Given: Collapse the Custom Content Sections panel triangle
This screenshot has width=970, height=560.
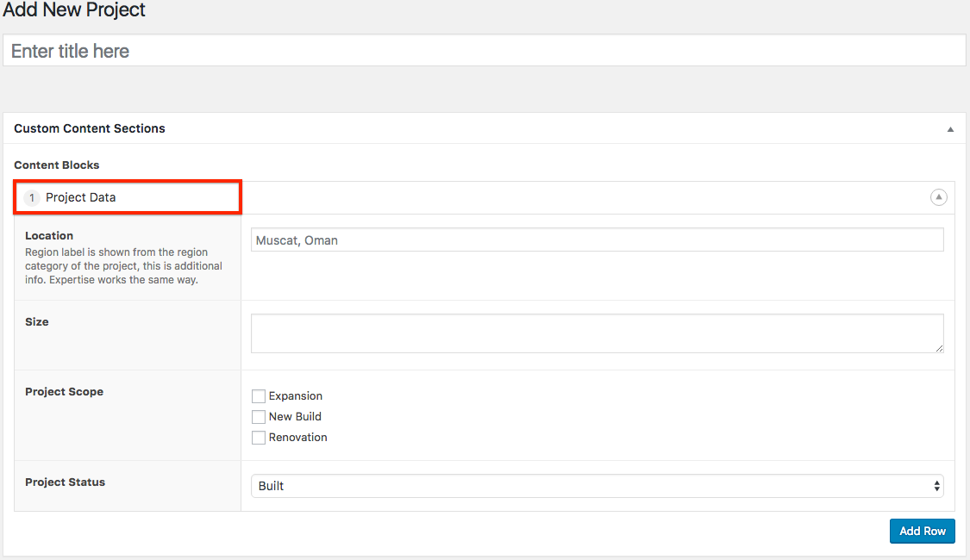Looking at the screenshot, I should click(x=950, y=129).
